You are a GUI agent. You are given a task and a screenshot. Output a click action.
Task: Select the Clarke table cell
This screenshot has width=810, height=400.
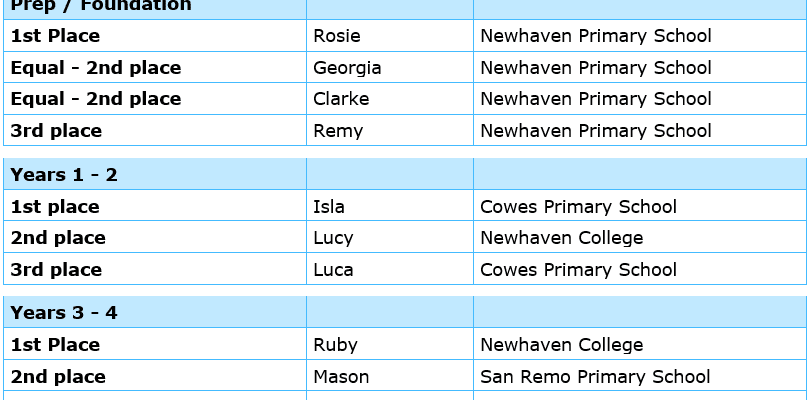tap(341, 99)
